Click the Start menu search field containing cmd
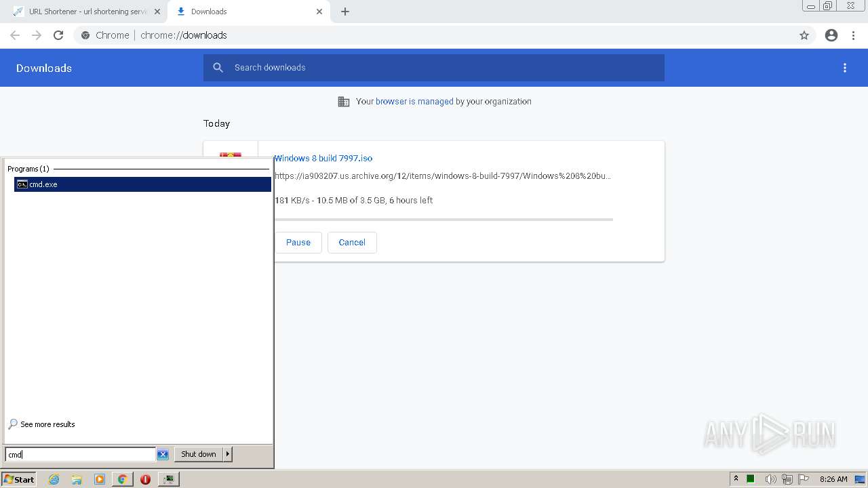The width and height of the screenshot is (868, 488). pyautogui.click(x=80, y=455)
